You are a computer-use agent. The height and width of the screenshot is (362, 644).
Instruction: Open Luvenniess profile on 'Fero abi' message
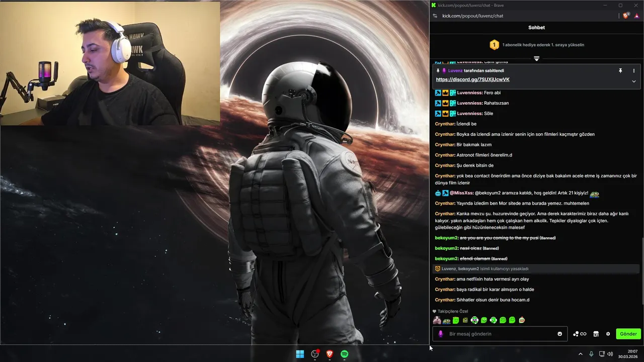pos(469,93)
